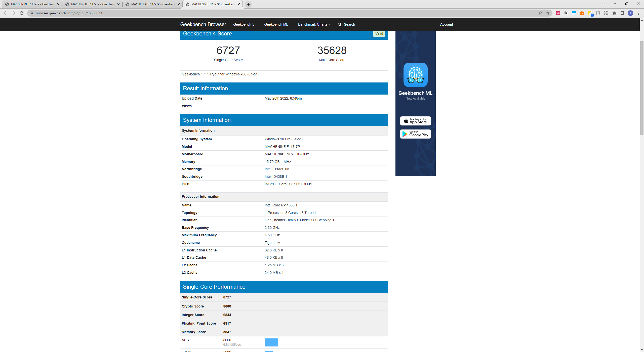This screenshot has width=644, height=352.
Task: Click the multi-core score 35628
Action: (332, 50)
